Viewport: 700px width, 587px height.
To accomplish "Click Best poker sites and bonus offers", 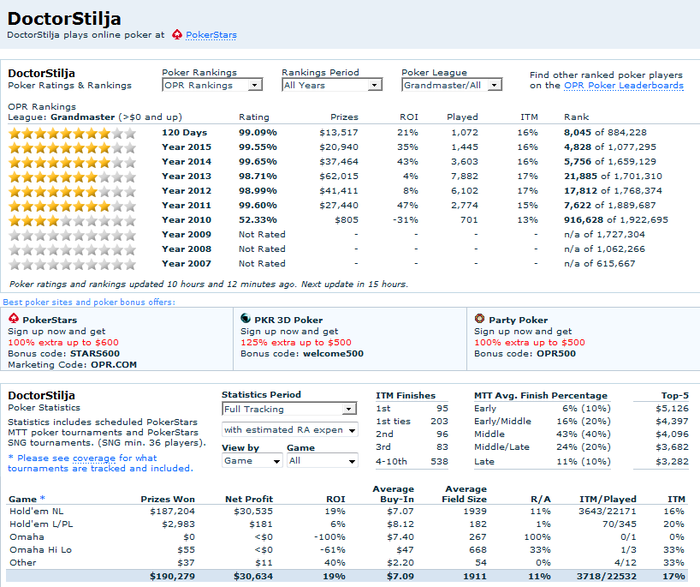I will click(x=89, y=302).
